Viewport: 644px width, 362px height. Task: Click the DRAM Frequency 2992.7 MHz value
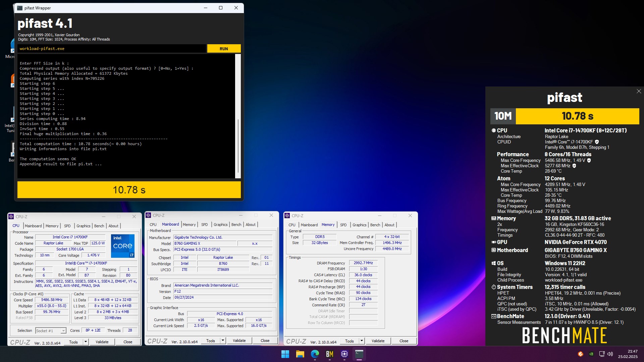[x=363, y=263]
